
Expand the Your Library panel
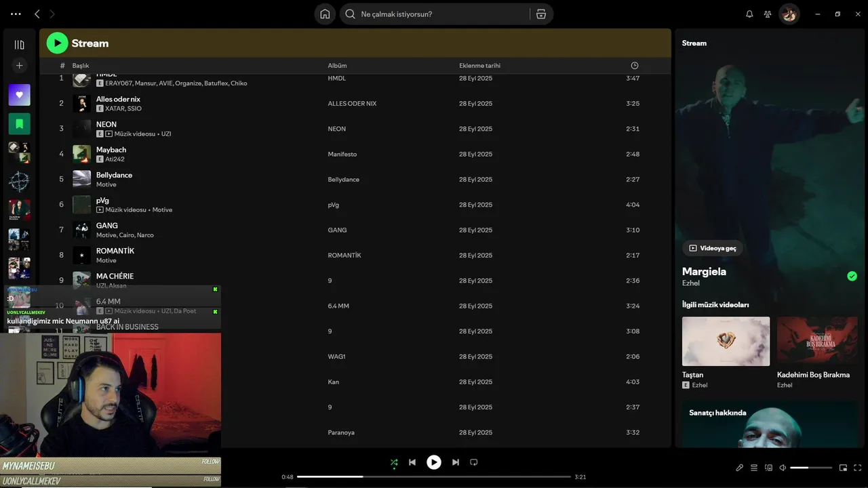[19, 45]
